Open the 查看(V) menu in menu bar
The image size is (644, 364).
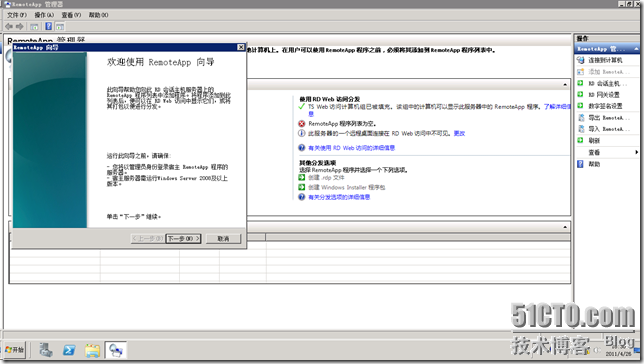pos(71,15)
